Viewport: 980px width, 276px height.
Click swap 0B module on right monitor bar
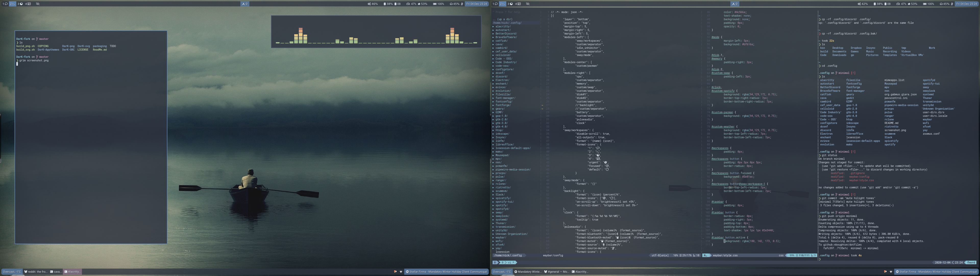point(888,4)
